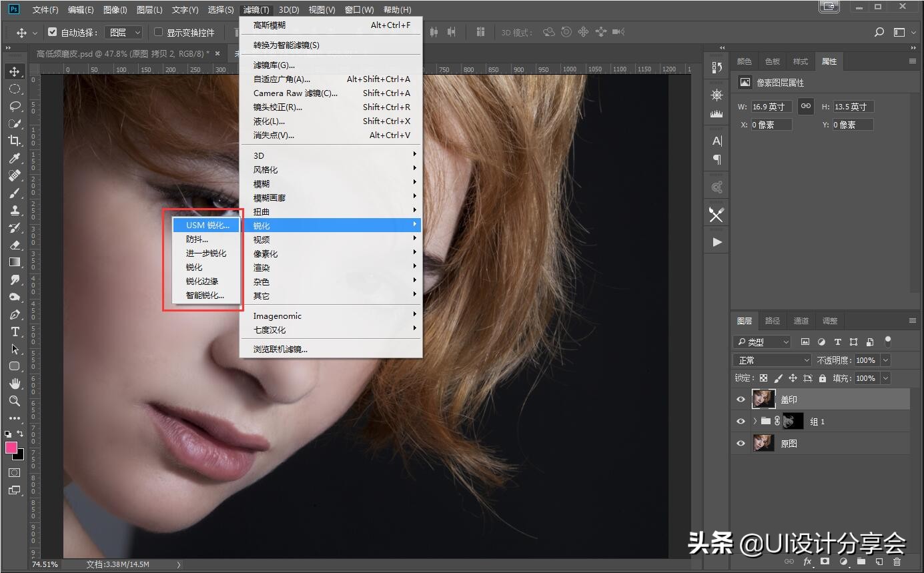Toggle visibility of 原图 layer

point(741,444)
